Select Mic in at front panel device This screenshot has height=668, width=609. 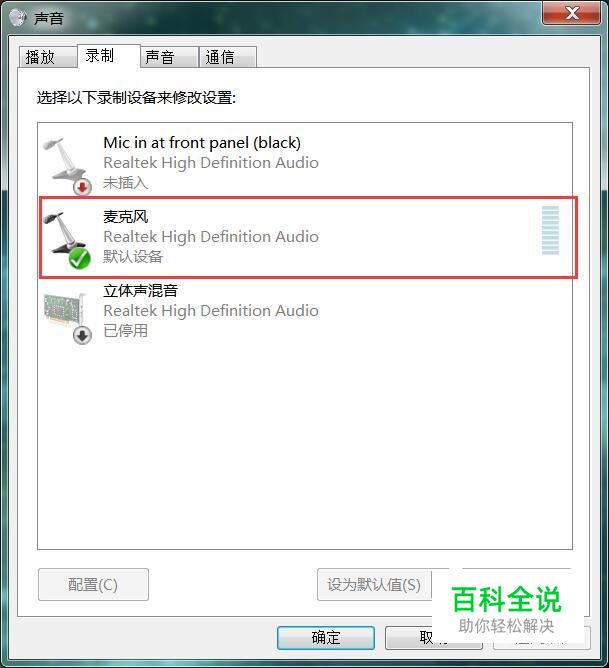click(305, 161)
